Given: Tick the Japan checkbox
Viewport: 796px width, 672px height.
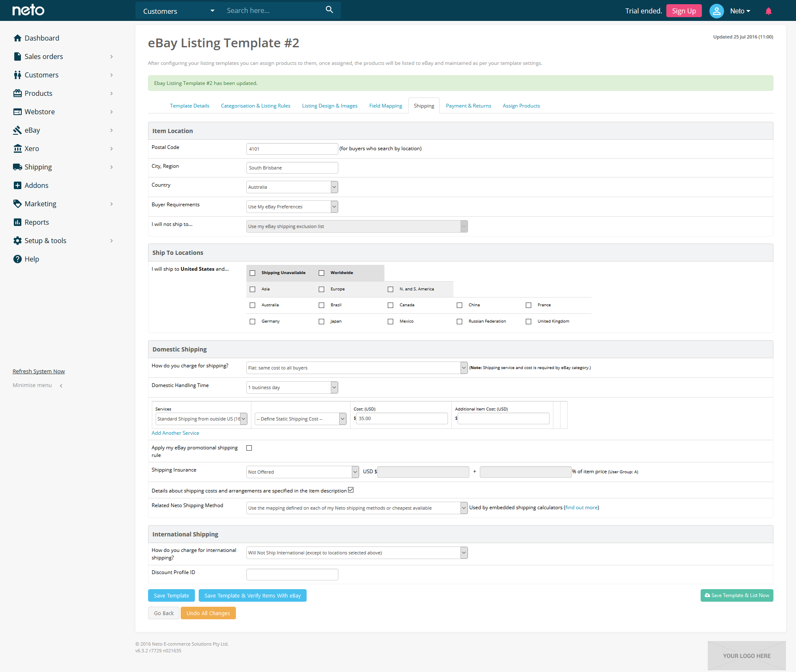Looking at the screenshot, I should 321,322.
